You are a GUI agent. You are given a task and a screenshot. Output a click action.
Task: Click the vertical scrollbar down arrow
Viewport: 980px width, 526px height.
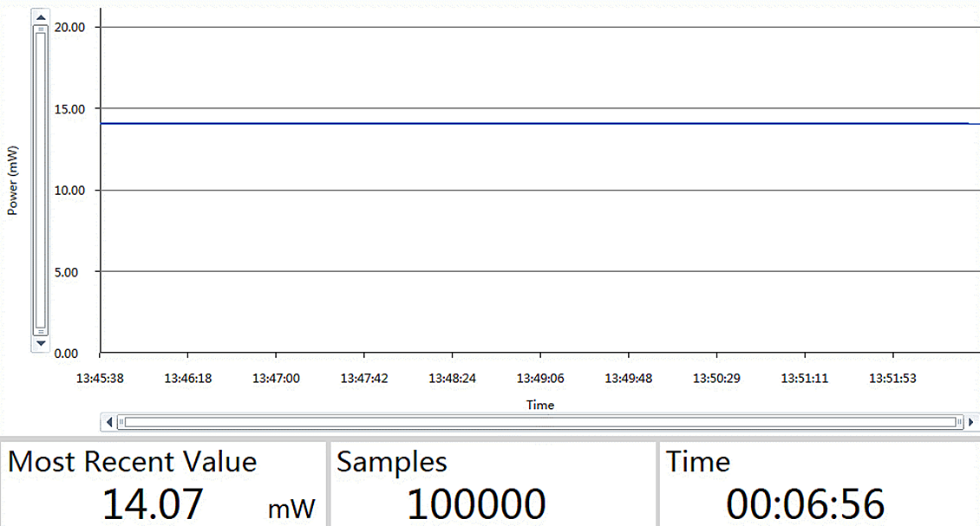click(x=40, y=344)
